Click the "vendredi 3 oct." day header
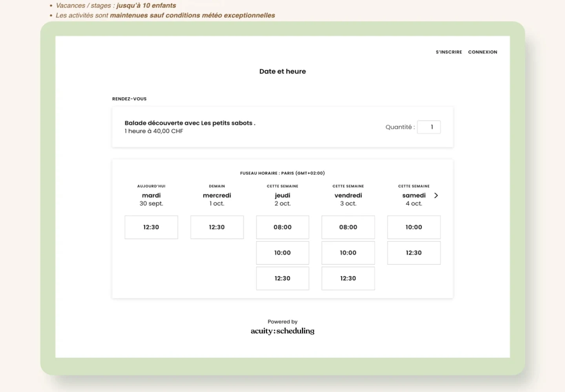This screenshot has height=392, width=565. point(348,199)
